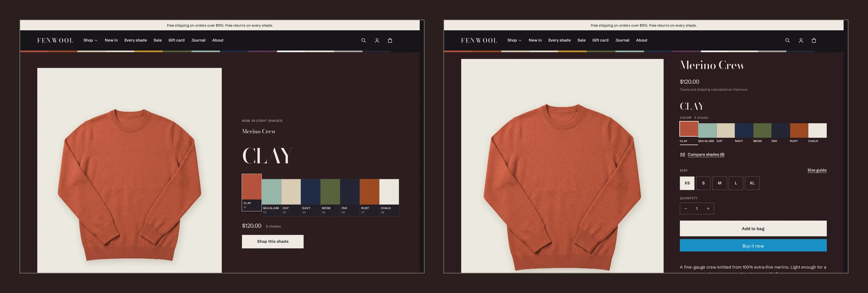Open Every shade in left page nav

136,40
